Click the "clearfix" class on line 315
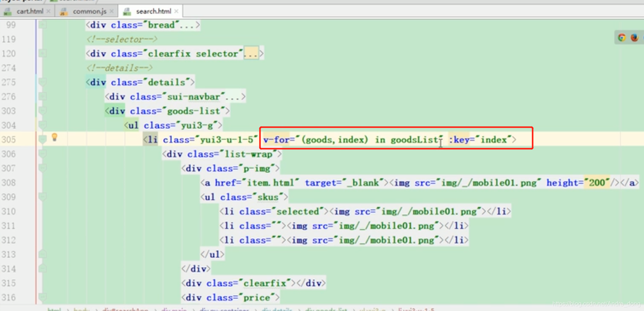The width and height of the screenshot is (644, 311). (265, 283)
